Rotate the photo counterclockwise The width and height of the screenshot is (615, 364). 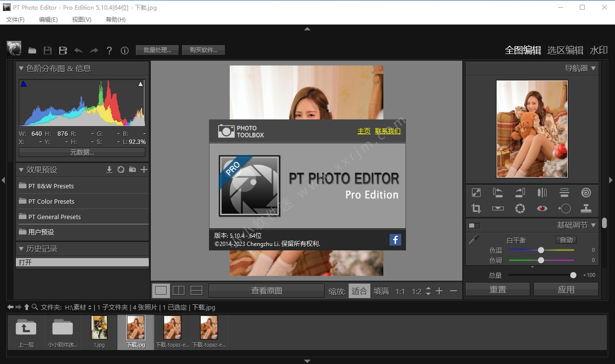pyautogui.click(x=498, y=193)
